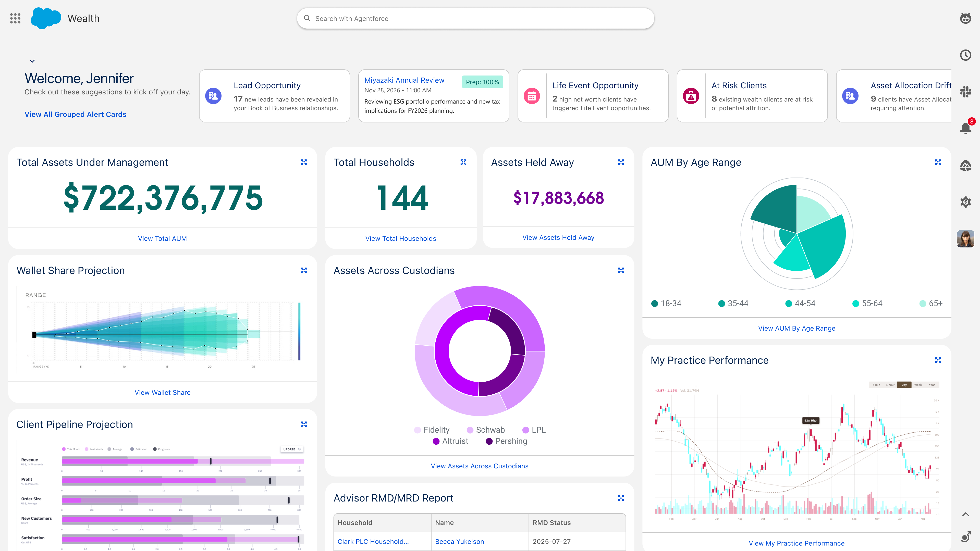Select the Week chart interval
Image resolution: width=980 pixels, height=551 pixels.
[x=918, y=385]
